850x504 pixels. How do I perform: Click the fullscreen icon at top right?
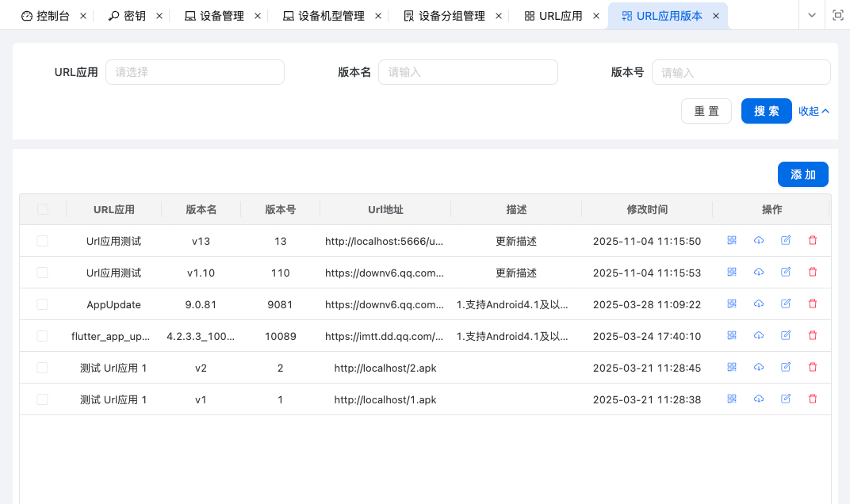click(x=837, y=14)
